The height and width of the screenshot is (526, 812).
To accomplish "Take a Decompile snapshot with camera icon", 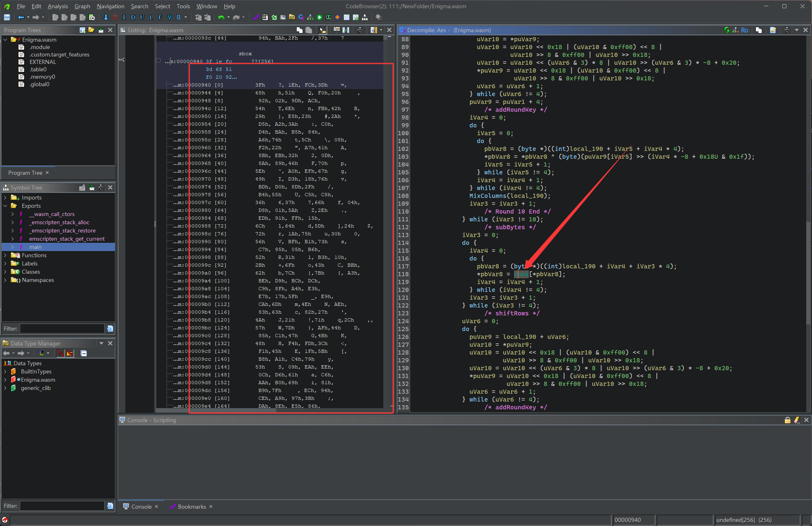I will [x=787, y=30].
